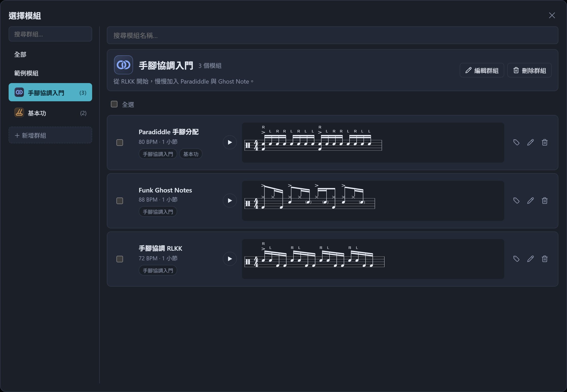Select 範例模組 in the group list
This screenshot has height=392, width=567.
[50, 73]
